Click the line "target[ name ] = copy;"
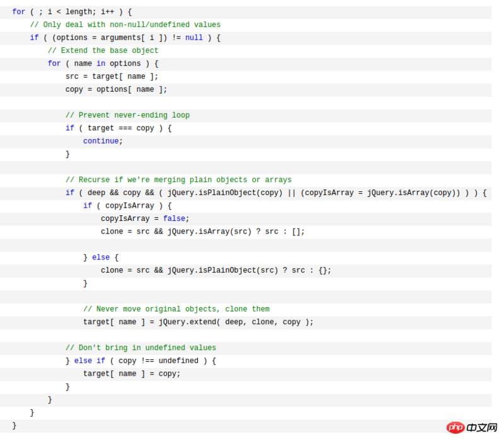504x440 pixels. [132, 373]
